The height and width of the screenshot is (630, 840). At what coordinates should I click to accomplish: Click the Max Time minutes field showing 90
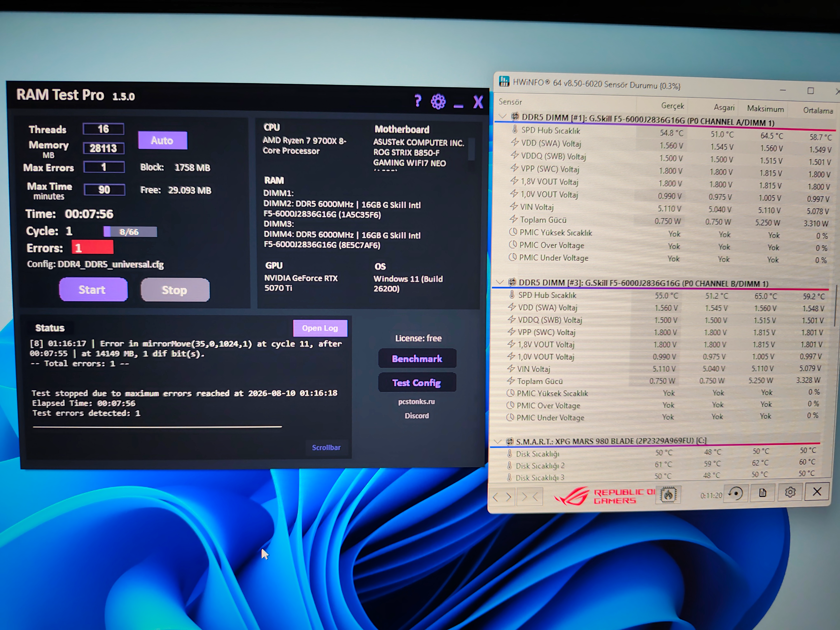(x=104, y=190)
